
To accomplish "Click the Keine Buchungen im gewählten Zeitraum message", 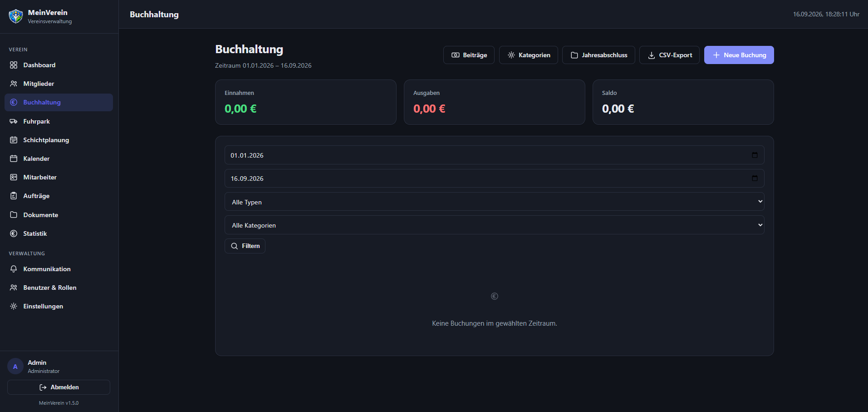I will pos(495,323).
